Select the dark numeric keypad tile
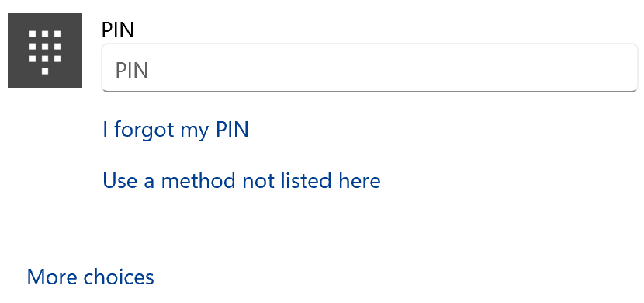Viewport: 644px width, 303px height. tap(45, 50)
